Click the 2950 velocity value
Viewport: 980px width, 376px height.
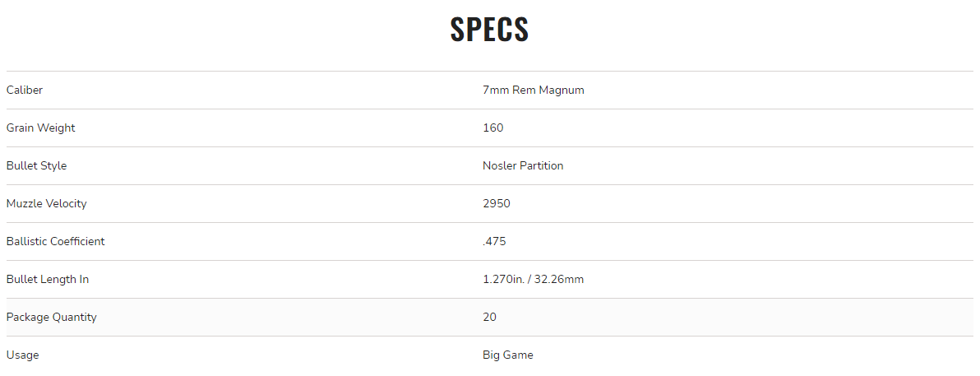497,203
